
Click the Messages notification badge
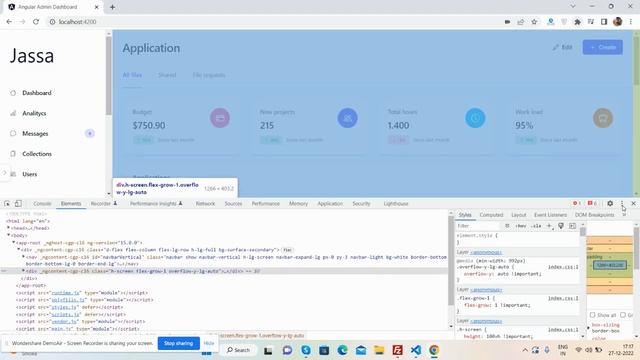coord(90,133)
